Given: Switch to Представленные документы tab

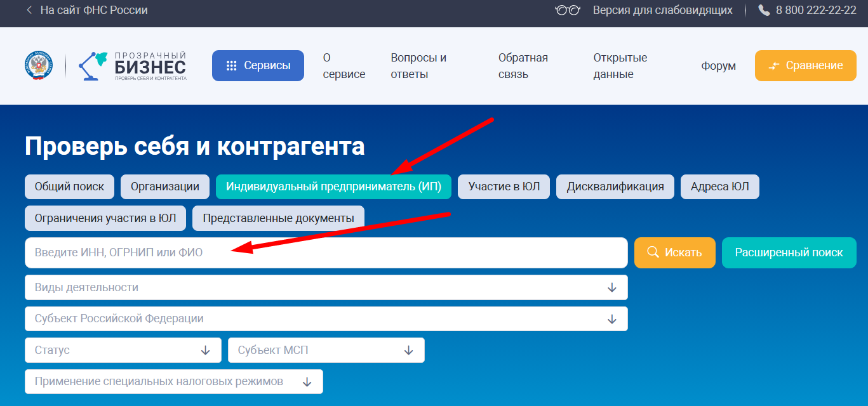Looking at the screenshot, I should coord(278,218).
